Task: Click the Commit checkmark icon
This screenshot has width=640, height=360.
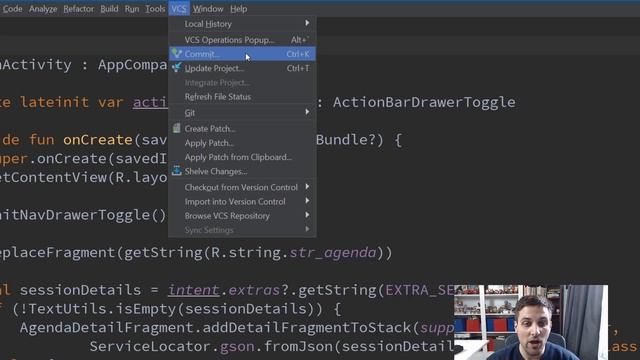Action: [176, 53]
